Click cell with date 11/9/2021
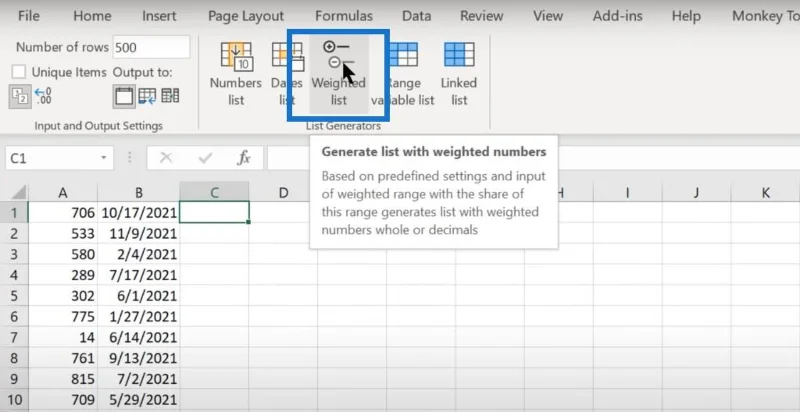Screen dimensions: 800x412 (x=138, y=234)
